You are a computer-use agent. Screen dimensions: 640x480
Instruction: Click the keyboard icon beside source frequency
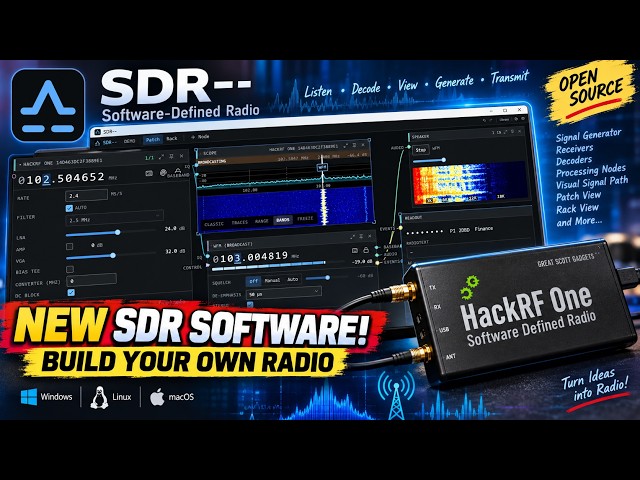point(149,173)
